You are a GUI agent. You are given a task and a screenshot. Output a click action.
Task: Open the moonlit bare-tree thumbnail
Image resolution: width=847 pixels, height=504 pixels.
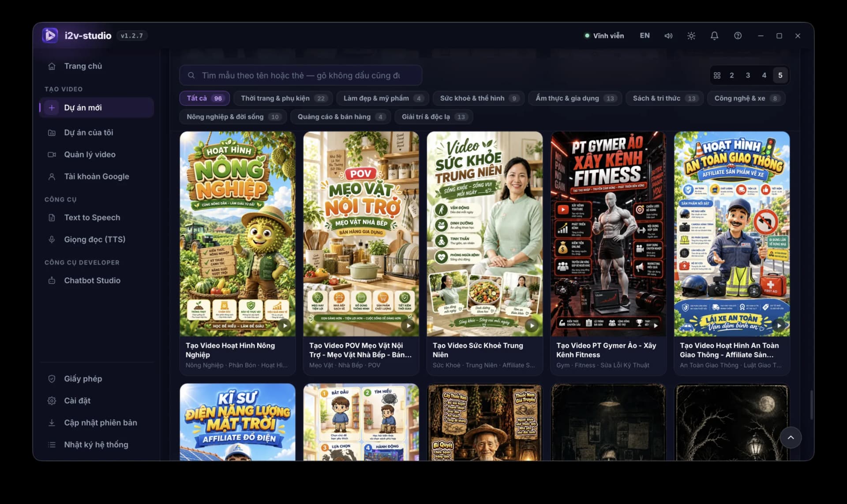tap(732, 422)
